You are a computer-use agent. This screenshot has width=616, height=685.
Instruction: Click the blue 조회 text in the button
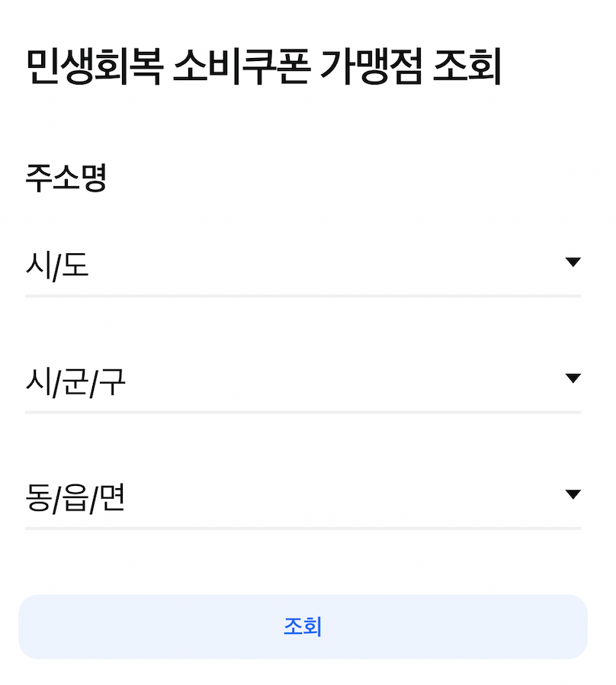303,626
